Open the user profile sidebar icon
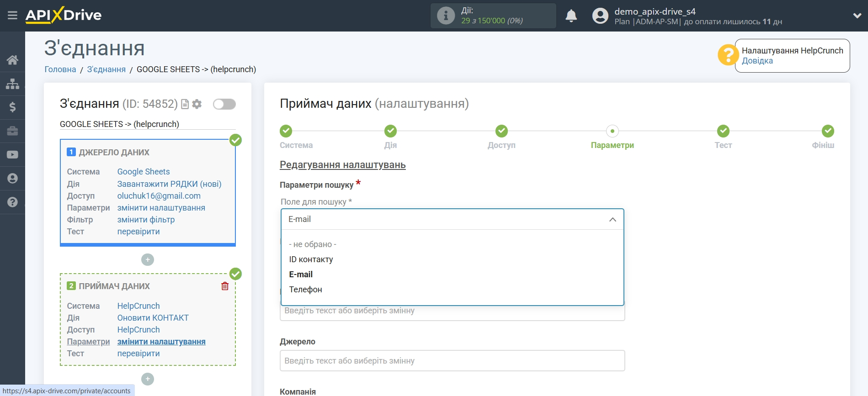 [x=12, y=179]
